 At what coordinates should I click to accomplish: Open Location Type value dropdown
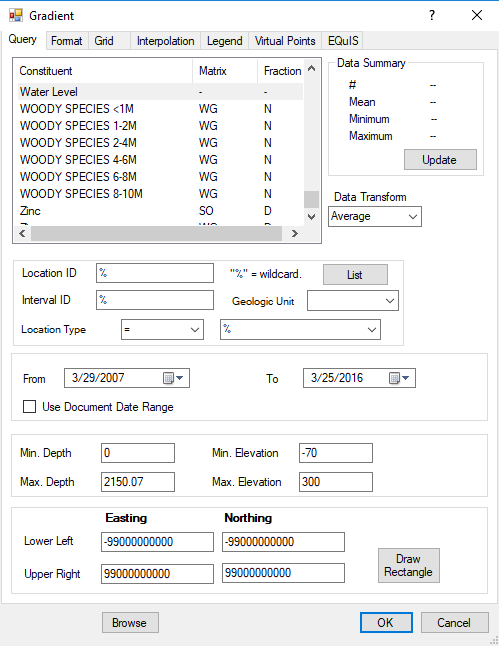pyautogui.click(x=372, y=330)
